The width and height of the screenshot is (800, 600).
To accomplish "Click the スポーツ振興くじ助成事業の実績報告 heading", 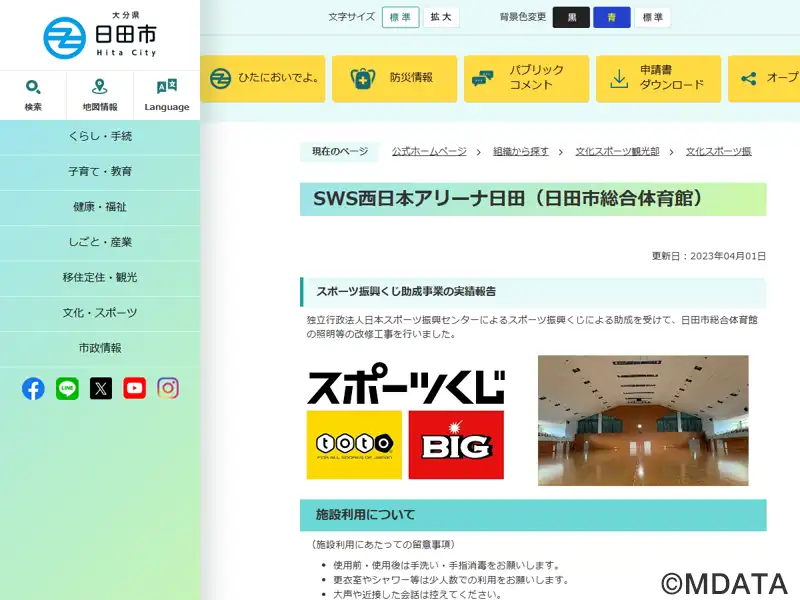I will pyautogui.click(x=533, y=292).
